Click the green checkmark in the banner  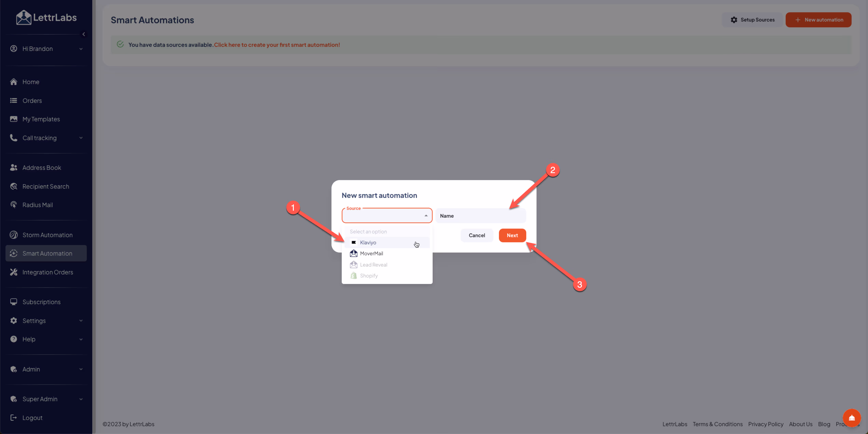(x=120, y=44)
